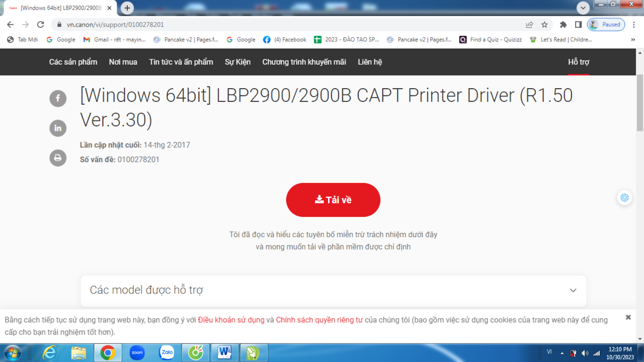Click the red Tải về download button

333,200
